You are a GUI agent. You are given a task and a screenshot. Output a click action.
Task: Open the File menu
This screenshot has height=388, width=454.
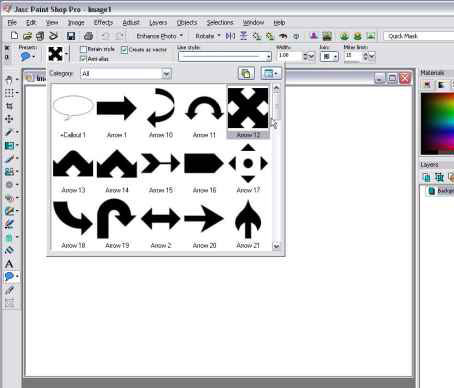(12, 23)
